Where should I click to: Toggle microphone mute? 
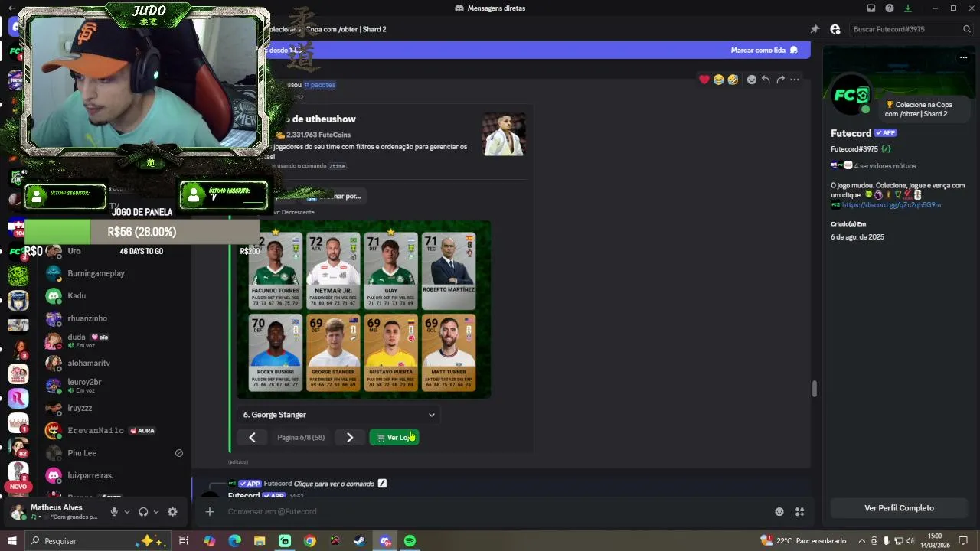click(114, 512)
